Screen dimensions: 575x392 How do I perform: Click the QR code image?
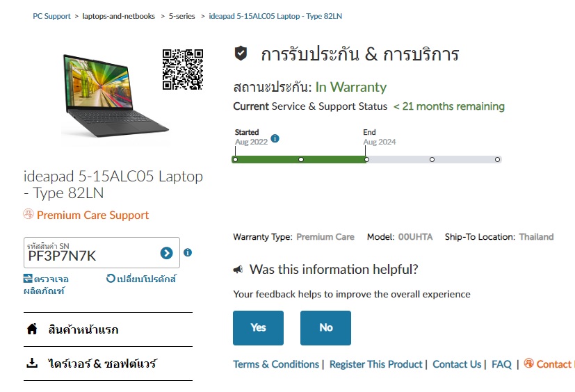coord(183,70)
